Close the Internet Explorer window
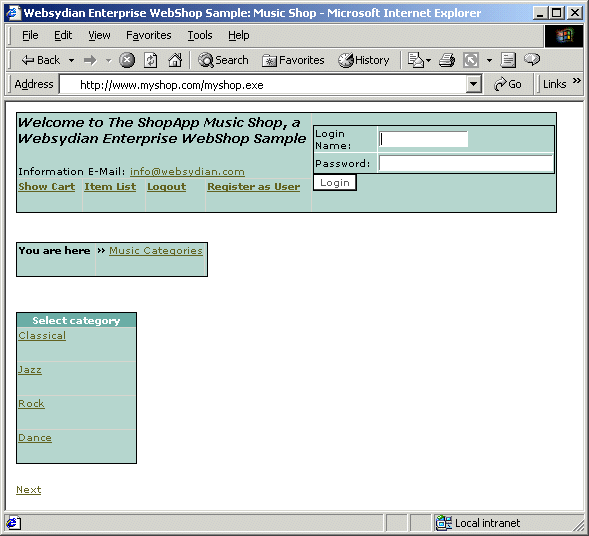Viewport: 589px width, 536px height. pos(575,13)
